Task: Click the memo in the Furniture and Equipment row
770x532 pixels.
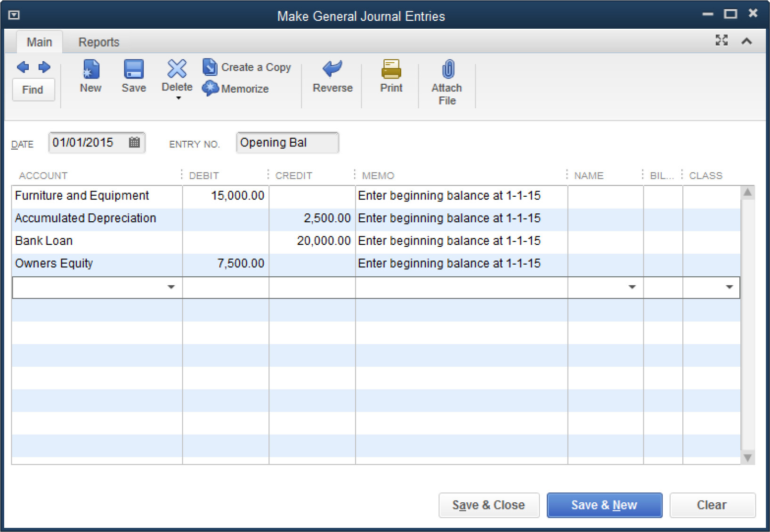Action: click(449, 196)
